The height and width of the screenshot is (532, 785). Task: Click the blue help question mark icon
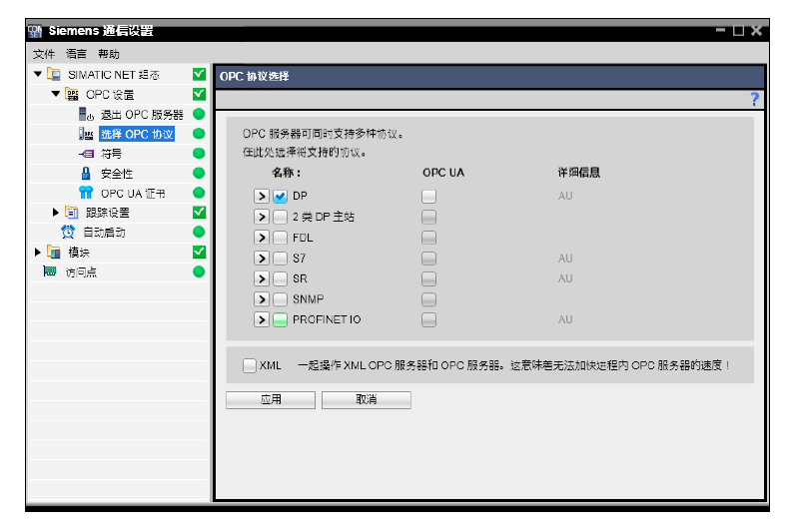coord(754,99)
